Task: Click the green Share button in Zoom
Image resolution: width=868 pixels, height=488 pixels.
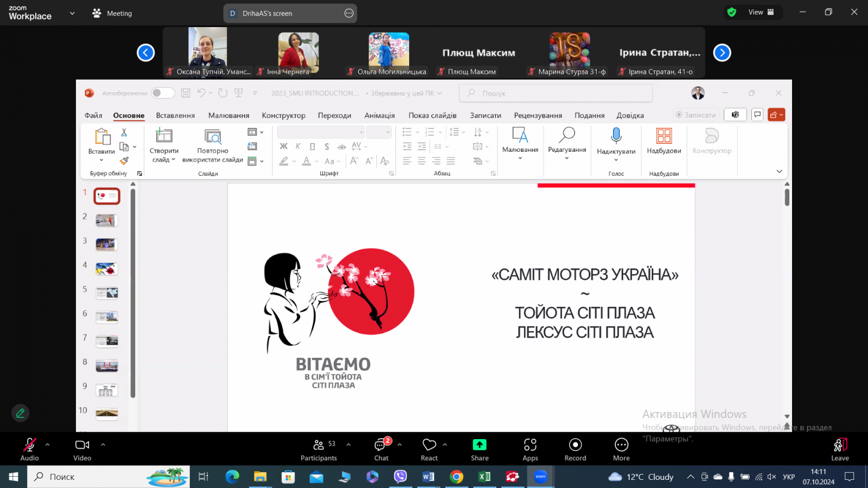Action: 480,450
